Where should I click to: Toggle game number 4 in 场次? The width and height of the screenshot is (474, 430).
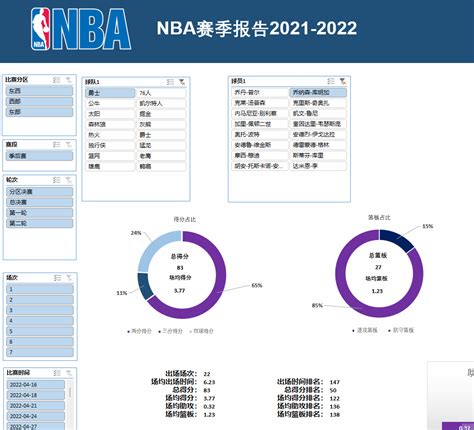click(x=40, y=321)
